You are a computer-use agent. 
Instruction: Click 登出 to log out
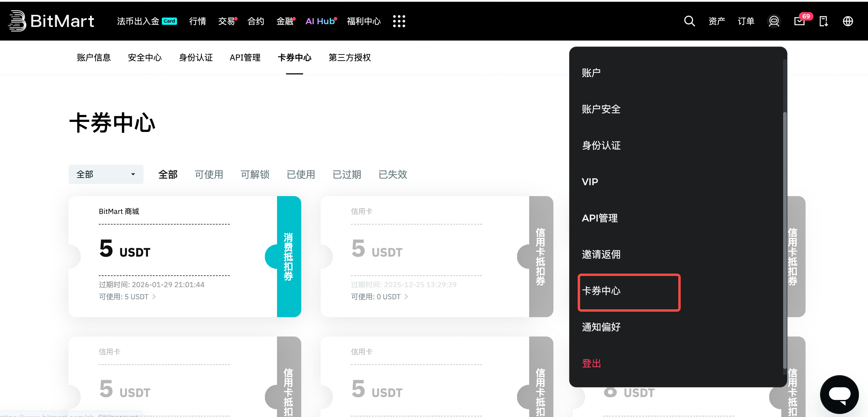[x=591, y=363]
